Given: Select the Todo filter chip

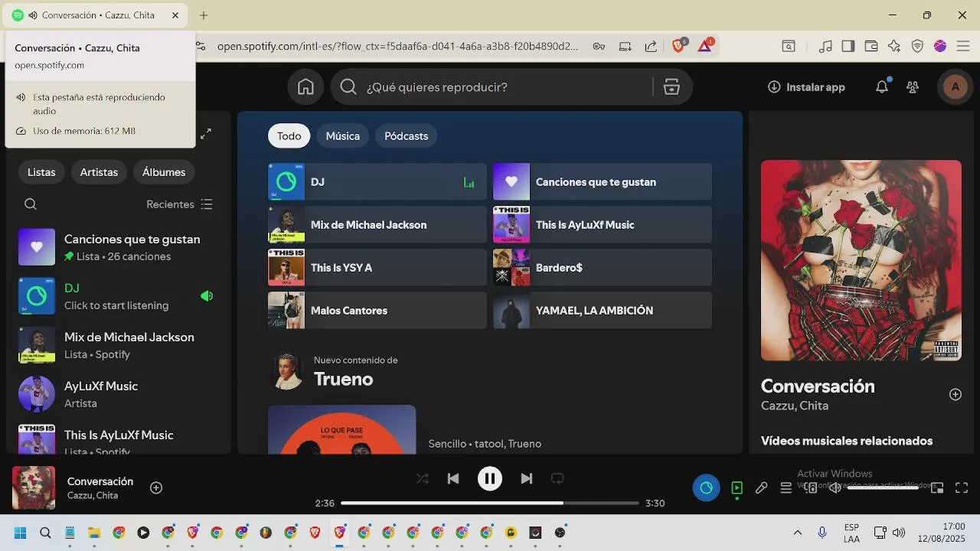Looking at the screenshot, I should (289, 136).
